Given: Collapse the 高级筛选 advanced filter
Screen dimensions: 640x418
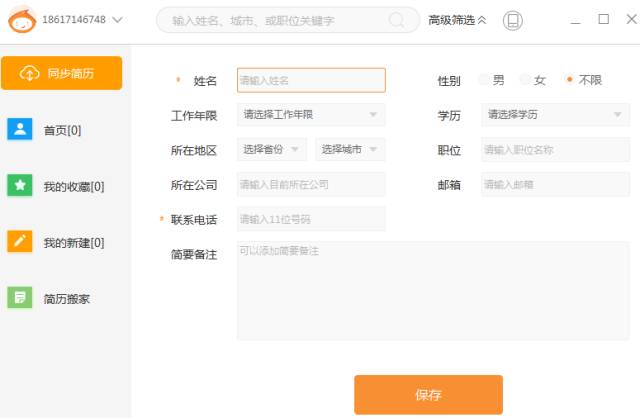Looking at the screenshot, I should point(457,20).
